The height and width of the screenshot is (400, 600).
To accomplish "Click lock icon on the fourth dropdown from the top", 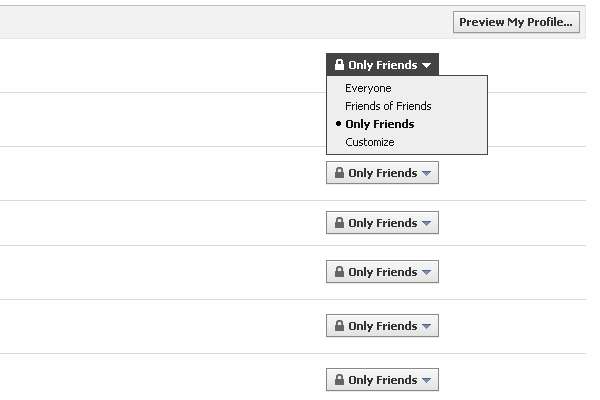I will tap(339, 271).
